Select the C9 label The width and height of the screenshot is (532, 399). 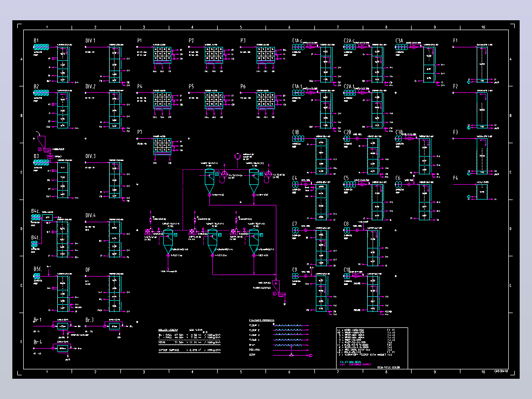click(x=295, y=270)
